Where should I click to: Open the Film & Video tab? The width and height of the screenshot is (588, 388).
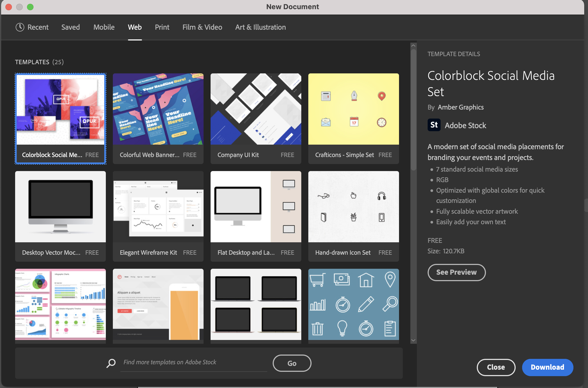[x=202, y=27]
